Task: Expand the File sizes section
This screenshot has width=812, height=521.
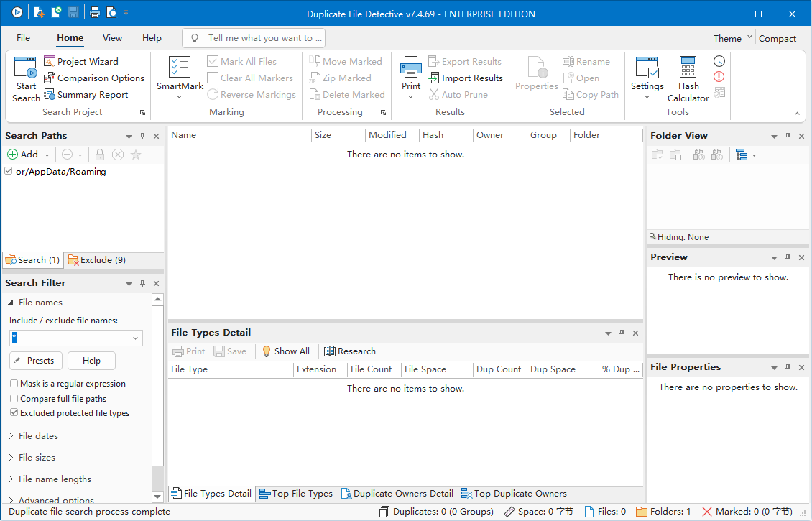Action: pos(11,458)
